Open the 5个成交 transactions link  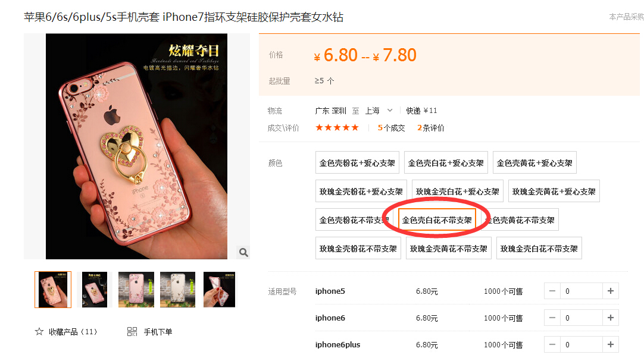coord(392,128)
